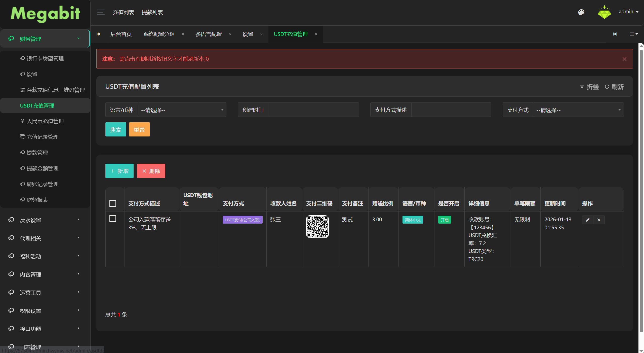
Task: Open the 支付方式 filter dropdown
Action: click(578, 110)
